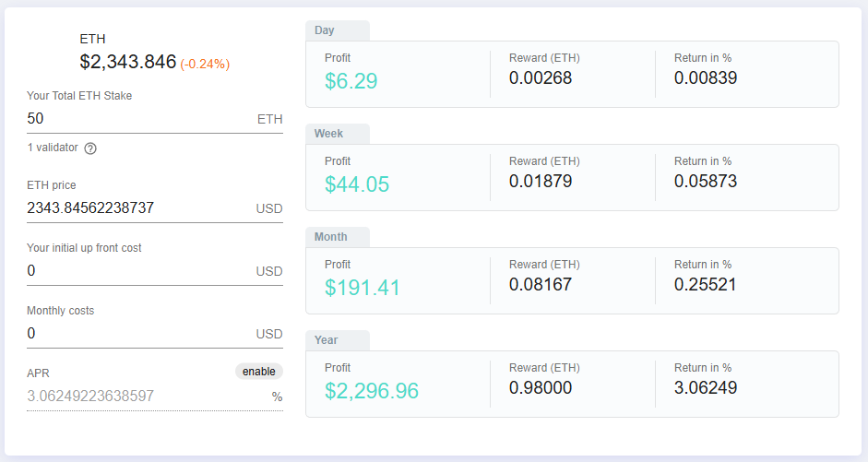Edit the ETH price input field
Screen dimensions: 868x462
point(138,208)
